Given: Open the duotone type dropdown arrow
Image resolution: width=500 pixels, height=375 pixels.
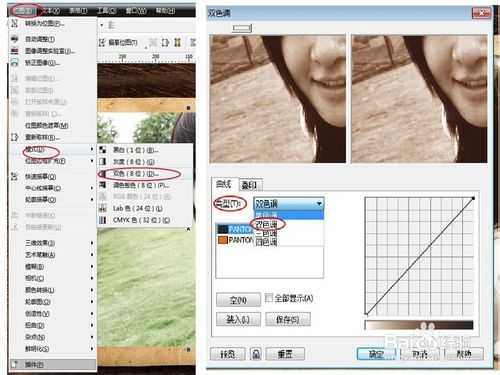Looking at the screenshot, I should pyautogui.click(x=319, y=203).
